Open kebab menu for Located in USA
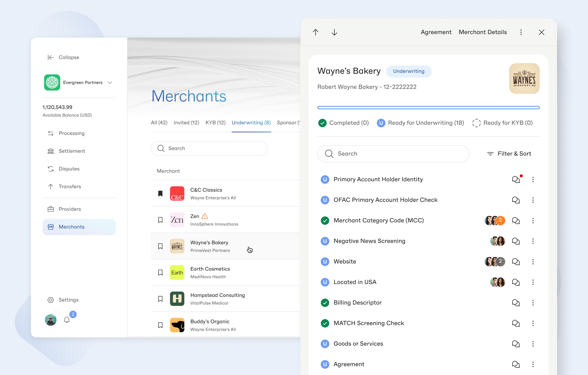The height and width of the screenshot is (375, 588). pyautogui.click(x=533, y=282)
